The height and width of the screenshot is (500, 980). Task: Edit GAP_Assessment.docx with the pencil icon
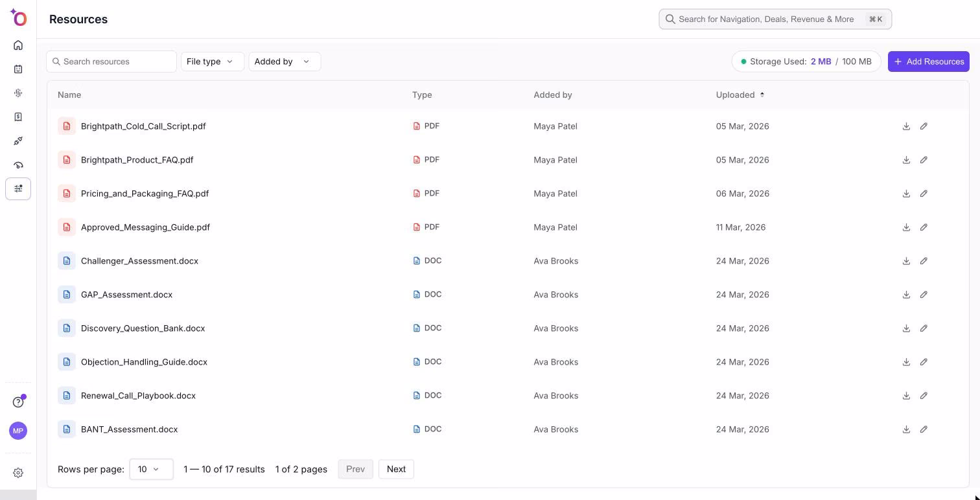point(924,295)
